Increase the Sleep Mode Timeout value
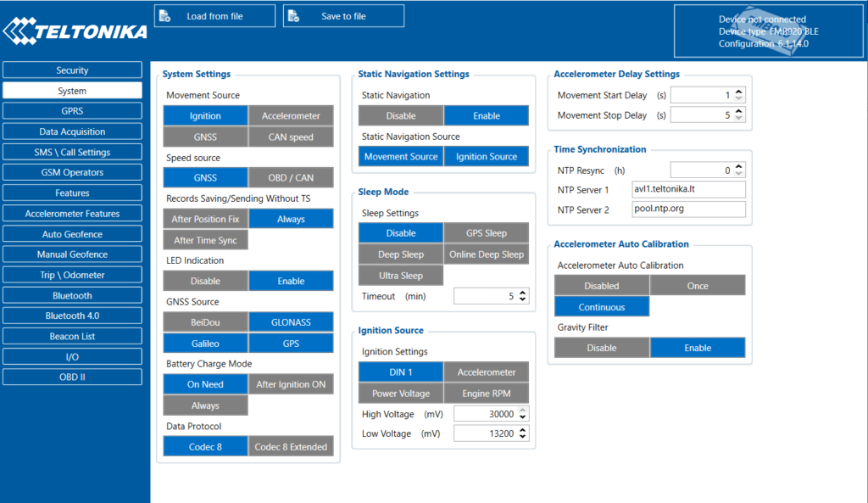The height and width of the screenshot is (503, 868). tap(522, 293)
